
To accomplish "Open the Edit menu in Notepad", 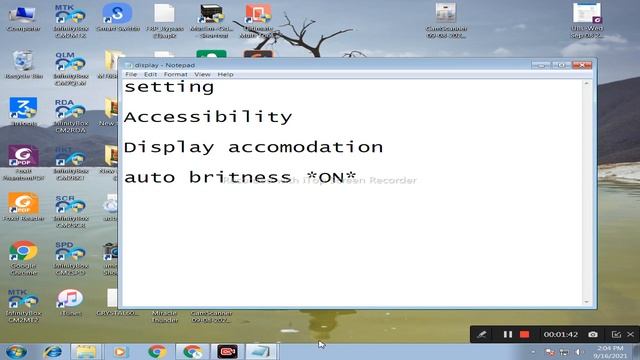I will (150, 74).
